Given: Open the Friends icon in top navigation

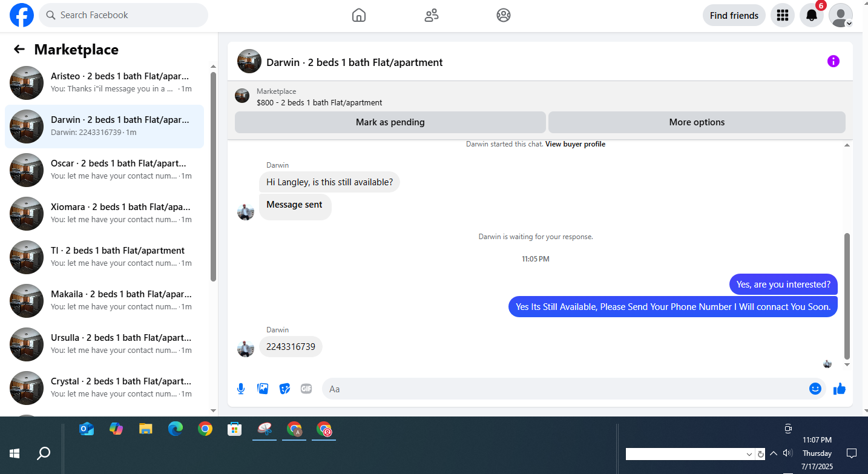Looking at the screenshot, I should click(432, 15).
